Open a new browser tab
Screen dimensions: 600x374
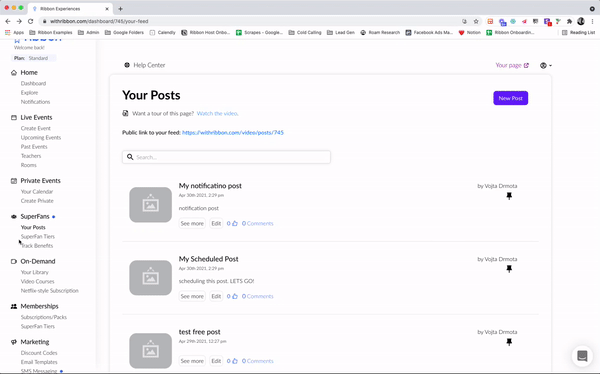click(121, 9)
